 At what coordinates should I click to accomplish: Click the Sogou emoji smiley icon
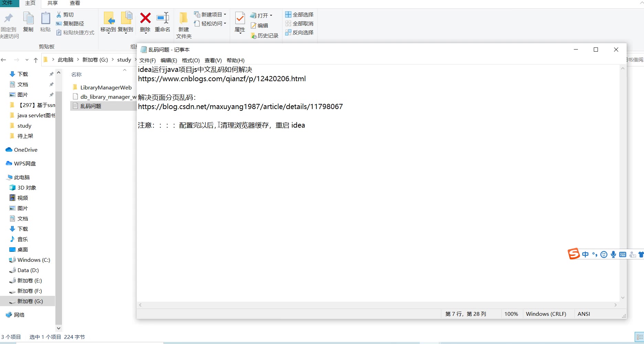point(604,255)
